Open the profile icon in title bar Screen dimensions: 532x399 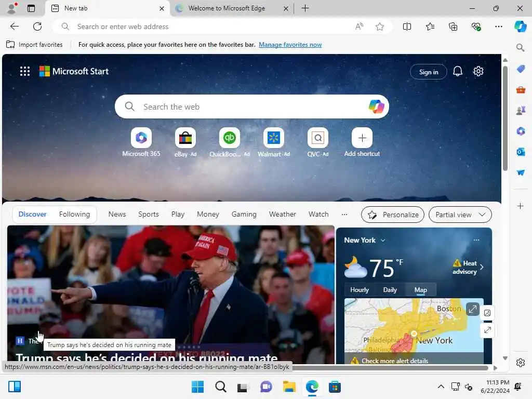pyautogui.click(x=12, y=8)
